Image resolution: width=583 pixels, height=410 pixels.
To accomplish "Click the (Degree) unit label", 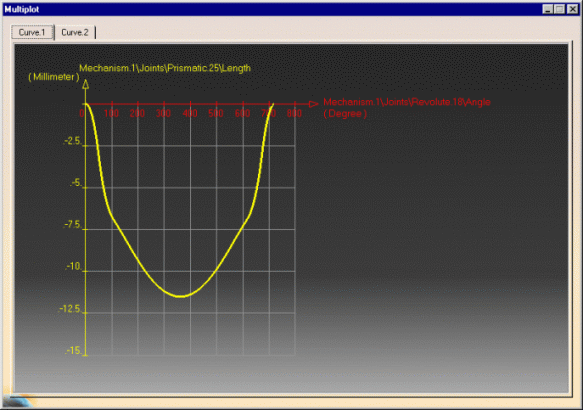I will coord(345,114).
